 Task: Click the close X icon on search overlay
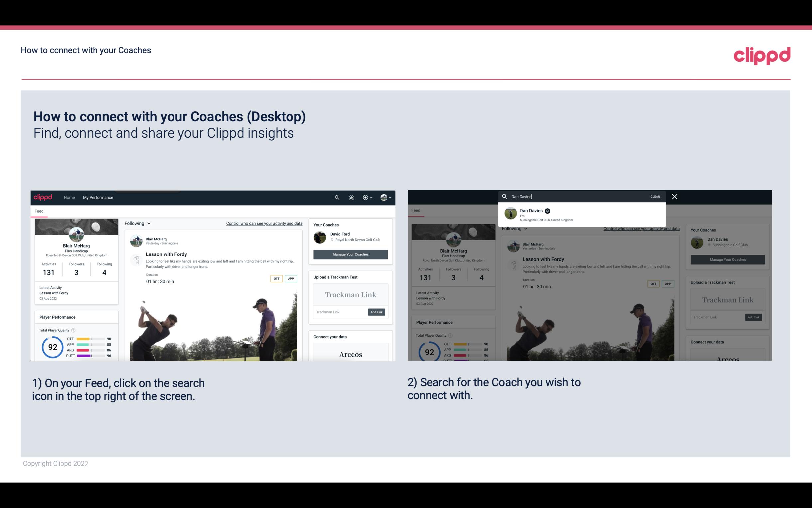(x=673, y=196)
